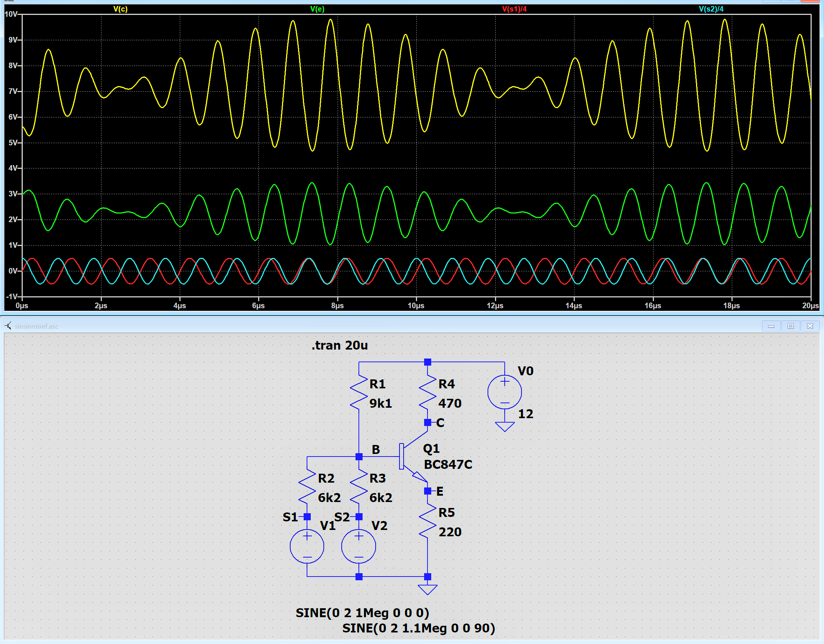
Task: Click the .tran 20u simulation directive
Action: 339,345
